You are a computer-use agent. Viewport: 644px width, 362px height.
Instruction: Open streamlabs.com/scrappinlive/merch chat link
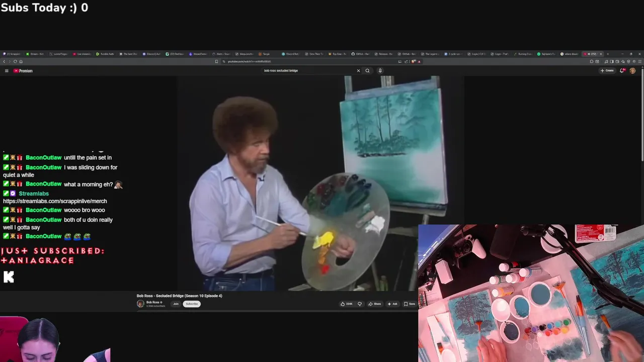pos(55,201)
